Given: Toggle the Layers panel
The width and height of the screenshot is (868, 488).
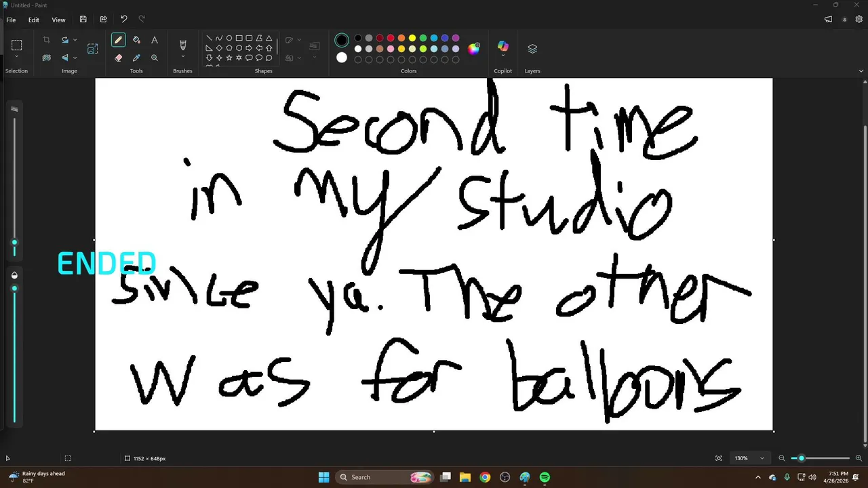Looking at the screenshot, I should point(532,49).
